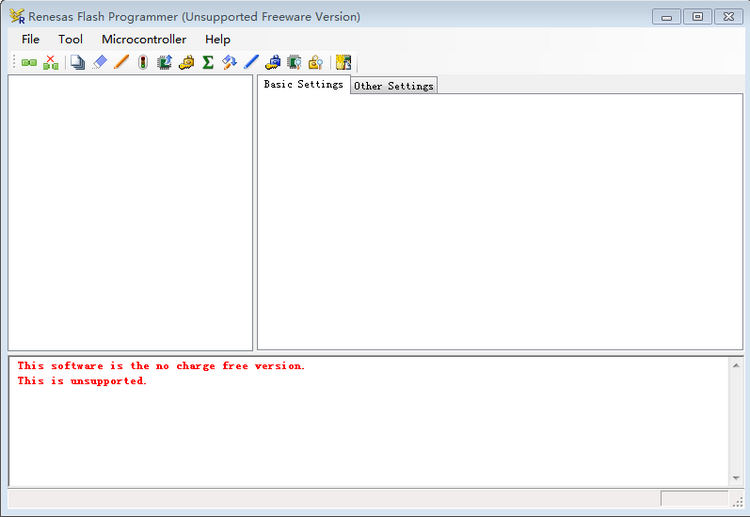Image resolution: width=750 pixels, height=517 pixels.
Task: Open the Microcontroller menu
Action: (144, 39)
